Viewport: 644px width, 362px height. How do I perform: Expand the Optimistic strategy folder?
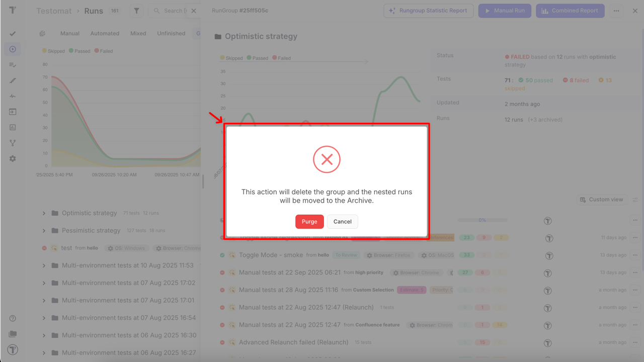(44, 213)
